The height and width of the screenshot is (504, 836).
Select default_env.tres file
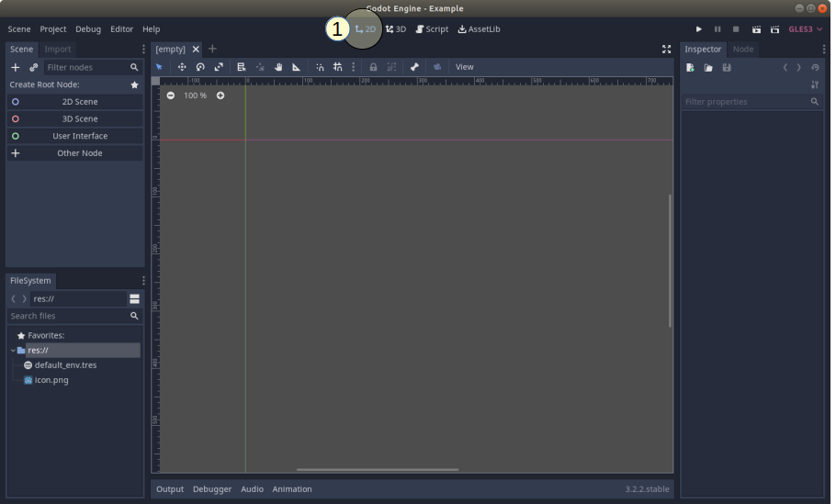(x=65, y=365)
